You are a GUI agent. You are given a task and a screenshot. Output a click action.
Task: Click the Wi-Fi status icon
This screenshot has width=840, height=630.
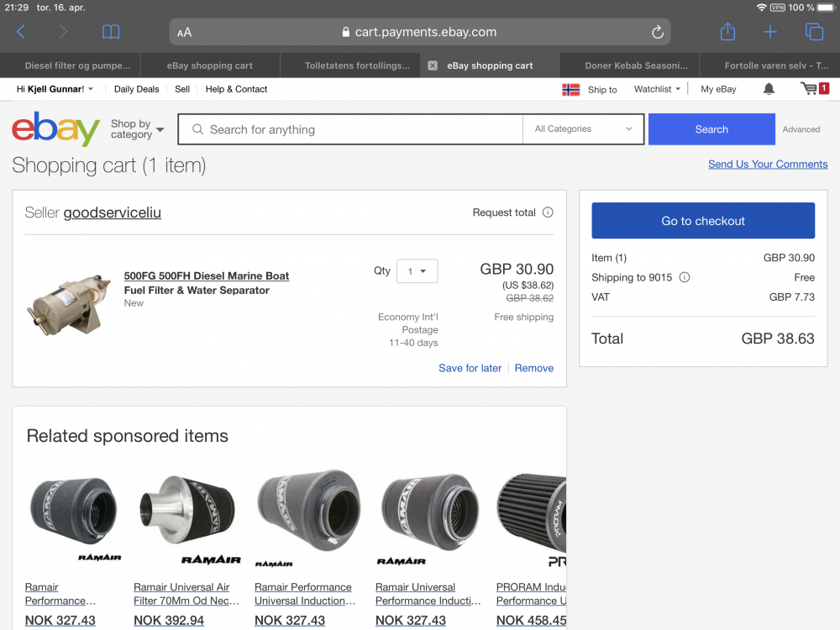[x=761, y=8]
